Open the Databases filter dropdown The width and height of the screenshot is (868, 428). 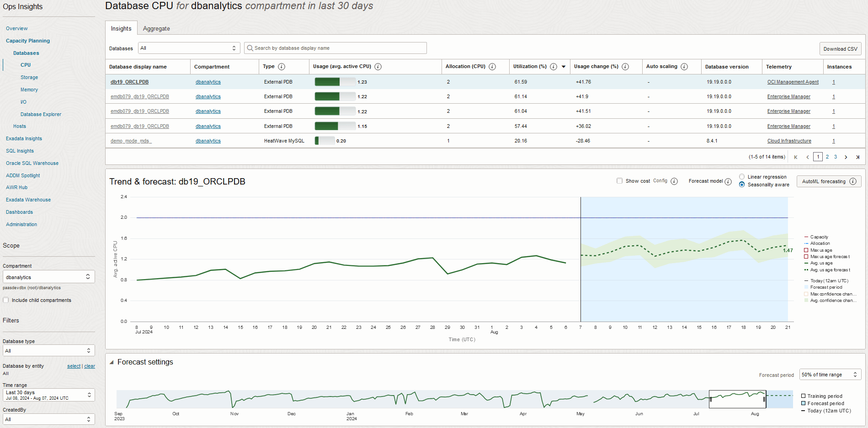tap(189, 48)
